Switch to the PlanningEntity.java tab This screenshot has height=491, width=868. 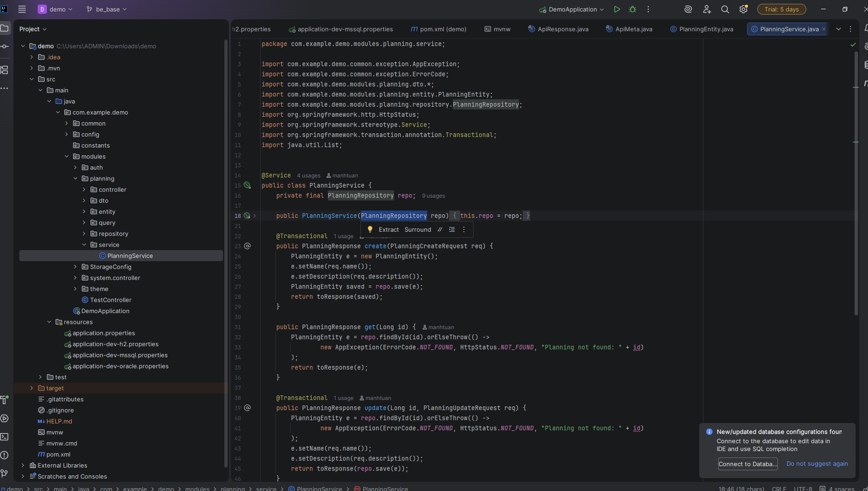pyautogui.click(x=706, y=29)
